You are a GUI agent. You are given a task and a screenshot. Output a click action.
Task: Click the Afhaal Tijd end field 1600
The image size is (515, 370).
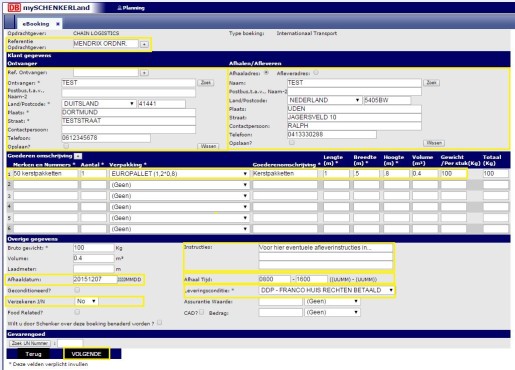pos(311,279)
